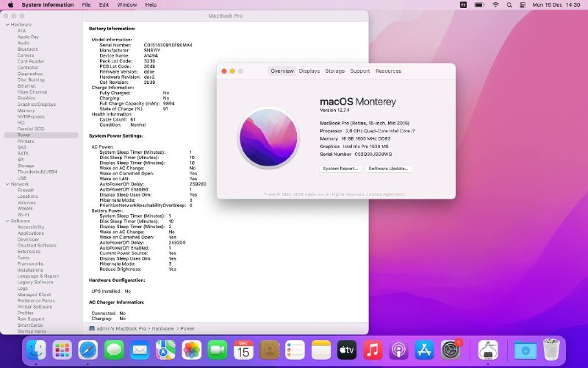The height and width of the screenshot is (368, 588).
Task: Open Photos app in the Dock
Action: click(192, 350)
